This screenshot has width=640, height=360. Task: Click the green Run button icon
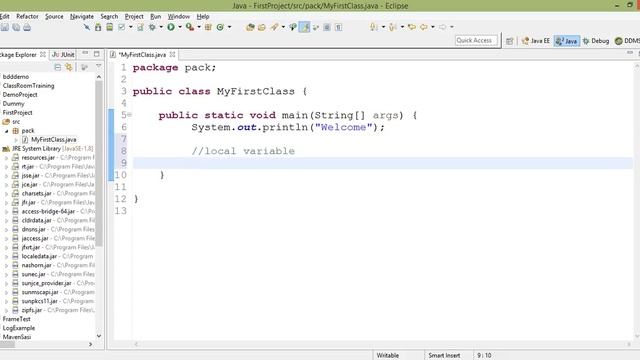point(171,27)
